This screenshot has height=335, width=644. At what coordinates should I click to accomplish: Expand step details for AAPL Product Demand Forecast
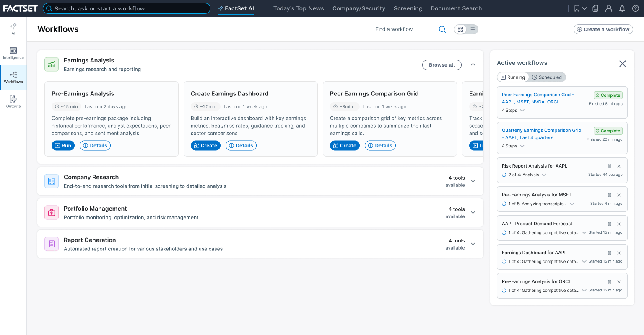point(584,233)
